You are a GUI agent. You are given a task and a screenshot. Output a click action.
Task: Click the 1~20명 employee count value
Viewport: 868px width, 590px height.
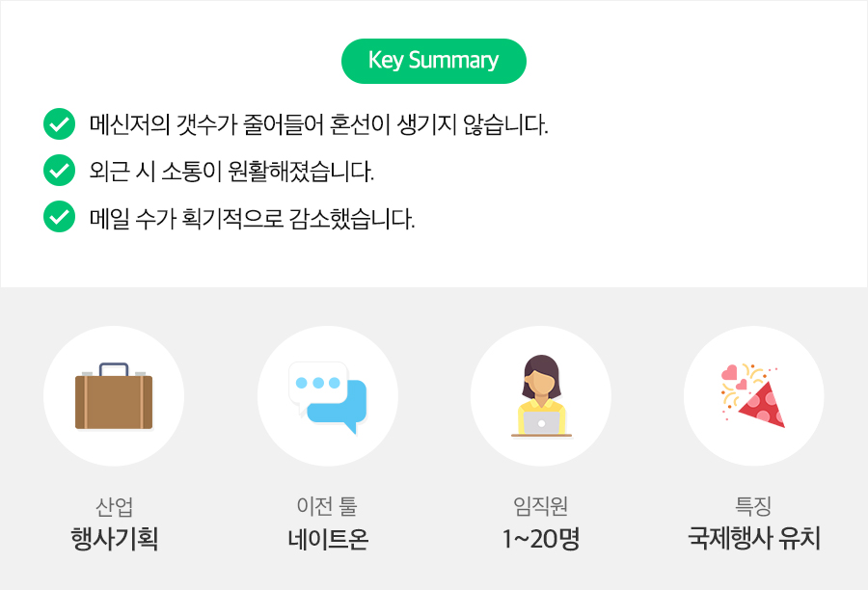(541, 538)
